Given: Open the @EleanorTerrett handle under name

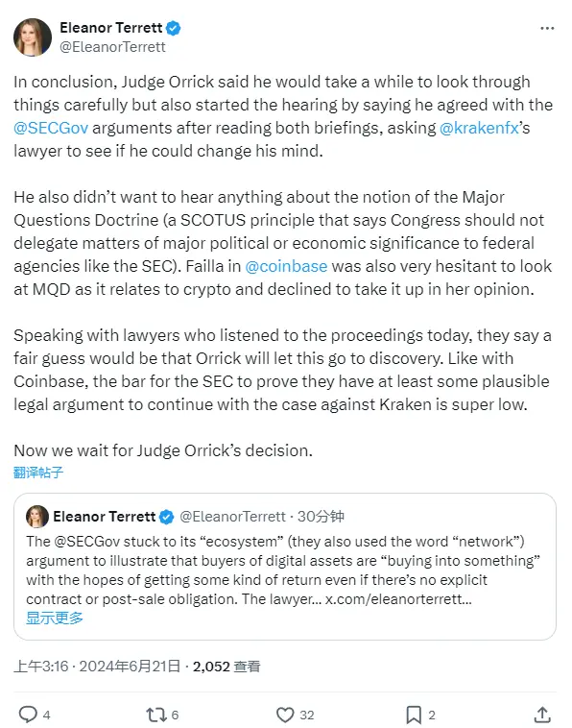Looking at the screenshot, I should (112, 47).
